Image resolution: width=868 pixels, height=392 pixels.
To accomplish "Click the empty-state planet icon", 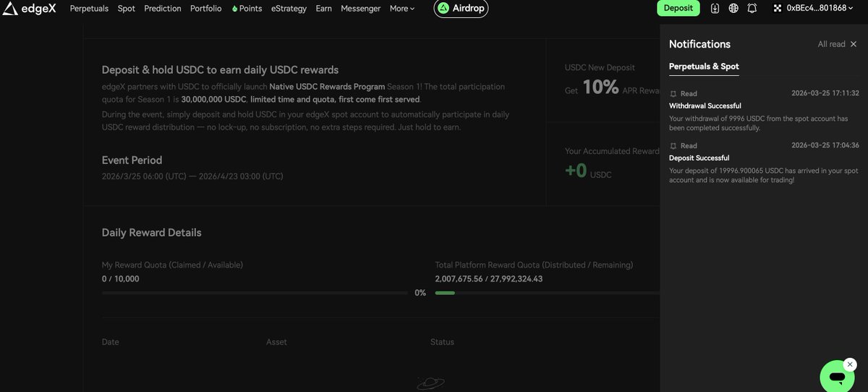I will 430,383.
